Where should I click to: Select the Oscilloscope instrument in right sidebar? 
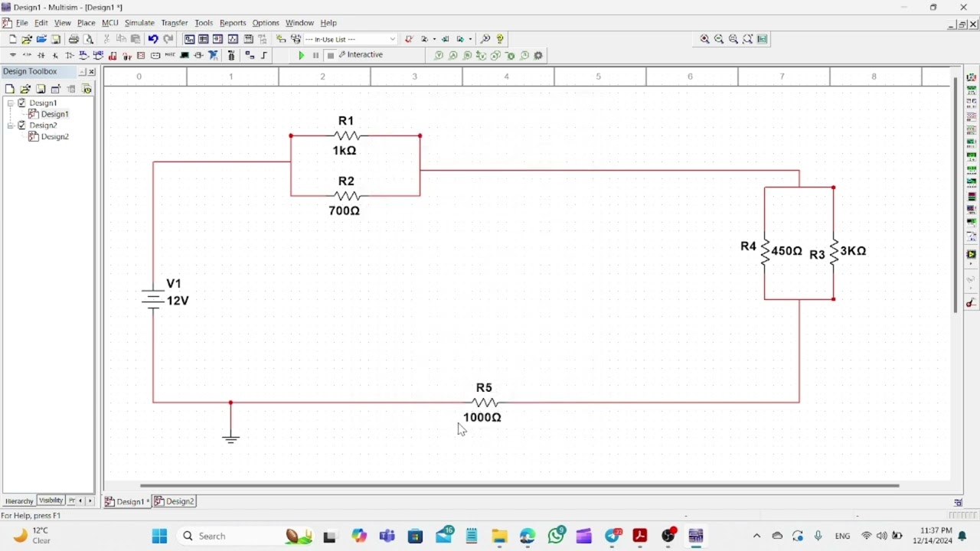(972, 116)
